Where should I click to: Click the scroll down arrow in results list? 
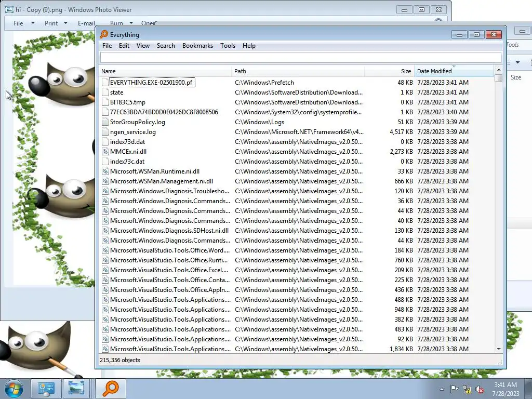498,349
